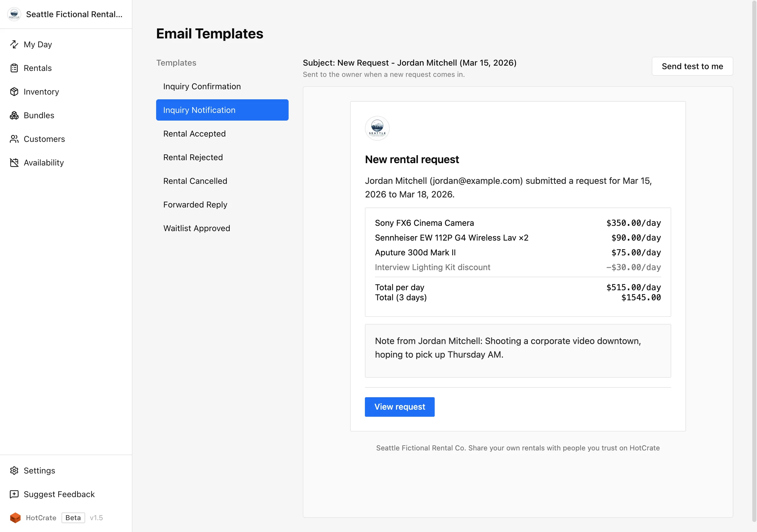The image size is (757, 532).
Task: Click the HotCrate brand name
Action: pos(41,518)
